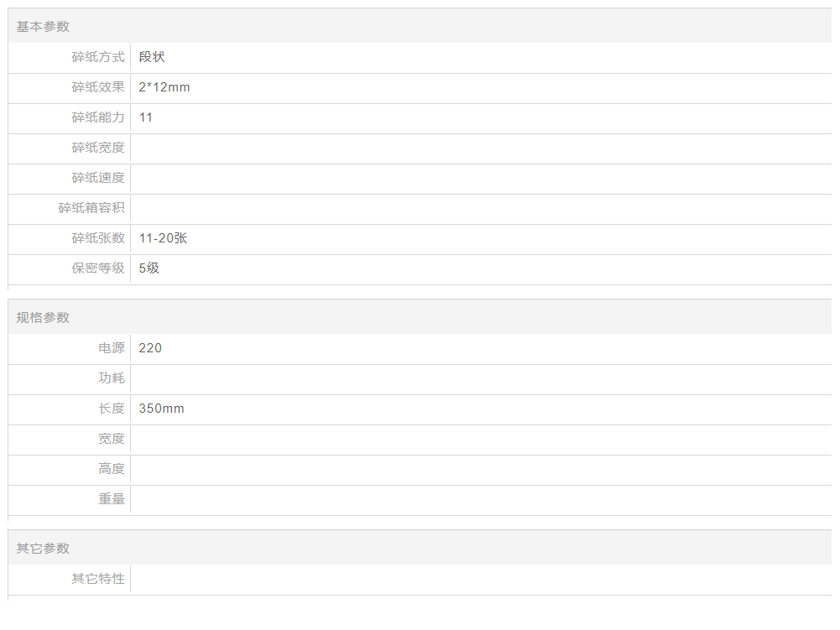Image resolution: width=840 pixels, height=630 pixels.
Task: Click the 碎纸宽度 row label
Action: tap(98, 148)
